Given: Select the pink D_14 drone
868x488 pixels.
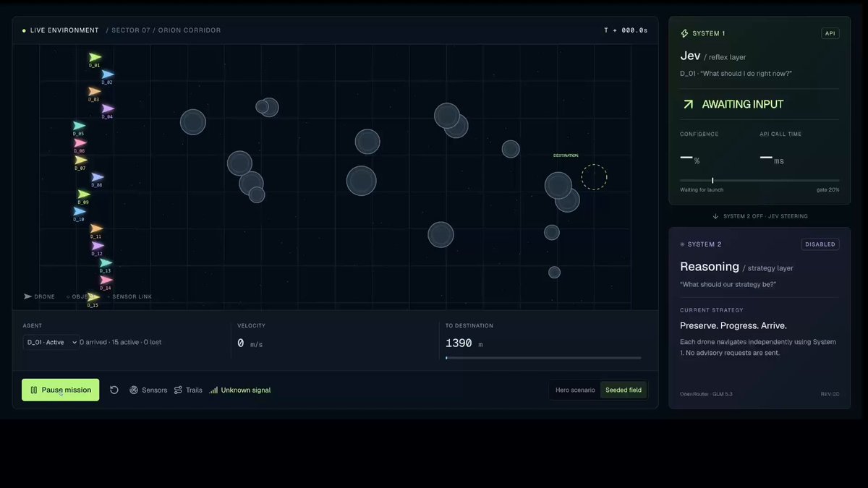Looking at the screenshot, I should tap(106, 280).
